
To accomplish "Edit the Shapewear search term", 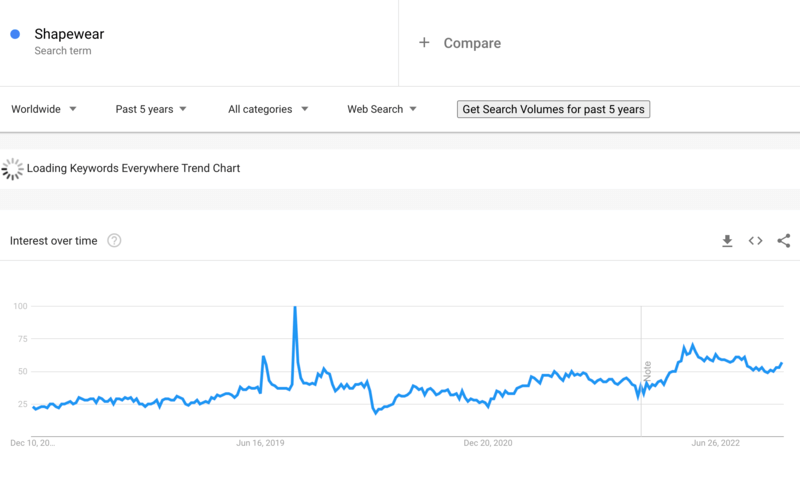I will [x=69, y=35].
